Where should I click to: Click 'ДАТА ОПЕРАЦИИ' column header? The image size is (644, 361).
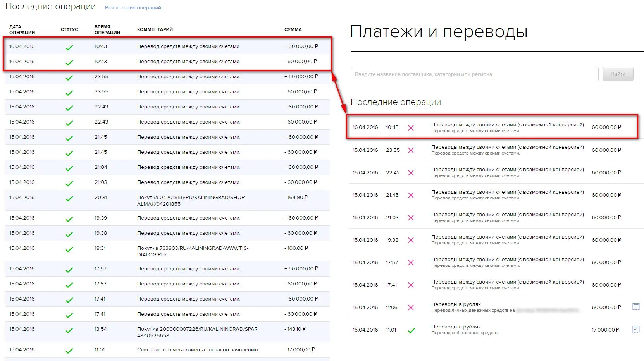[22, 29]
